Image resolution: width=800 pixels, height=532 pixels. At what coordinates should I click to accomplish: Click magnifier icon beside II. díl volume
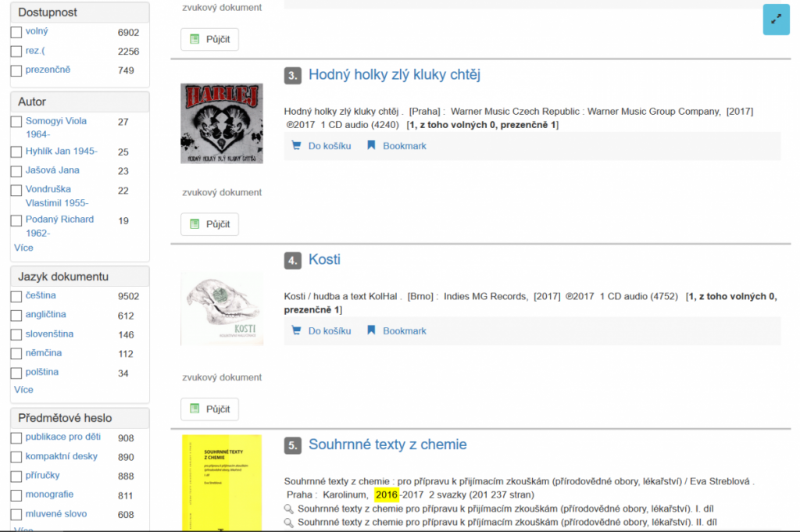coord(289,522)
